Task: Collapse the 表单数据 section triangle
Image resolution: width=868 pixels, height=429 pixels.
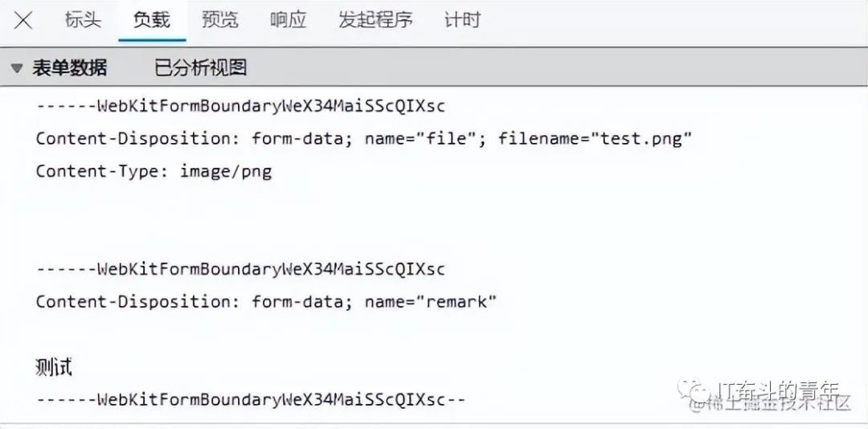Action: (17, 68)
